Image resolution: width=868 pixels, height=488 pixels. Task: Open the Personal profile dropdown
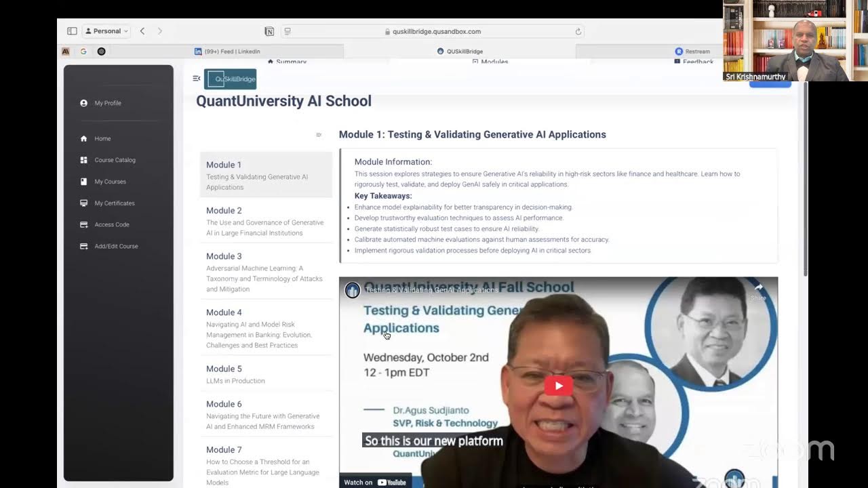[x=107, y=31]
